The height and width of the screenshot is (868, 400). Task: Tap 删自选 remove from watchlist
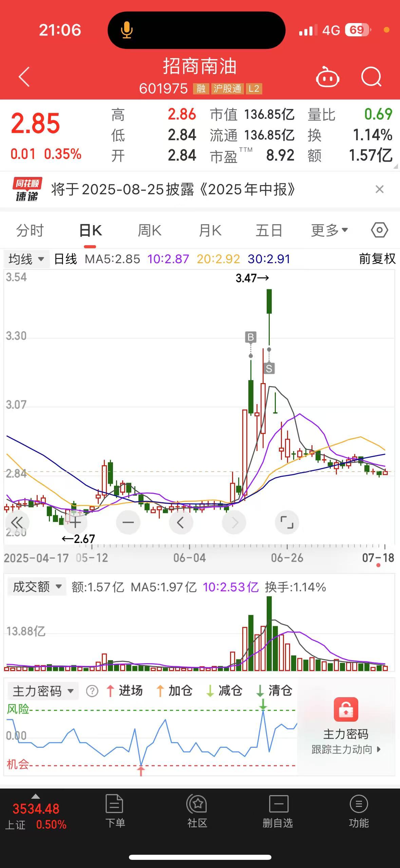click(278, 811)
